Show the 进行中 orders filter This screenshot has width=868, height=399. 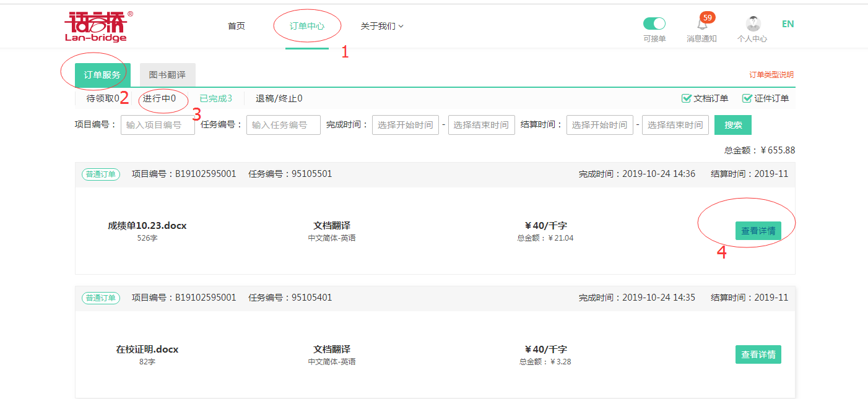tap(159, 98)
